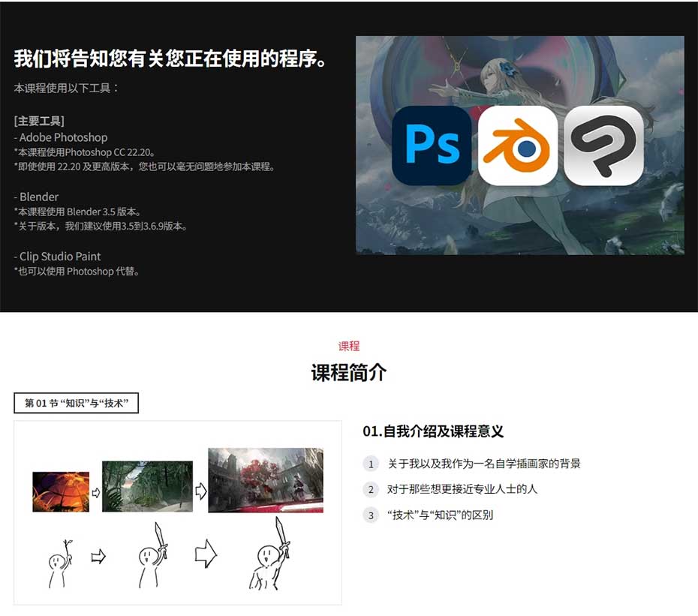Click the note 本课程使用 Blender 3.5 版本。
Image resolution: width=698 pixels, height=616 pixels.
78,212
